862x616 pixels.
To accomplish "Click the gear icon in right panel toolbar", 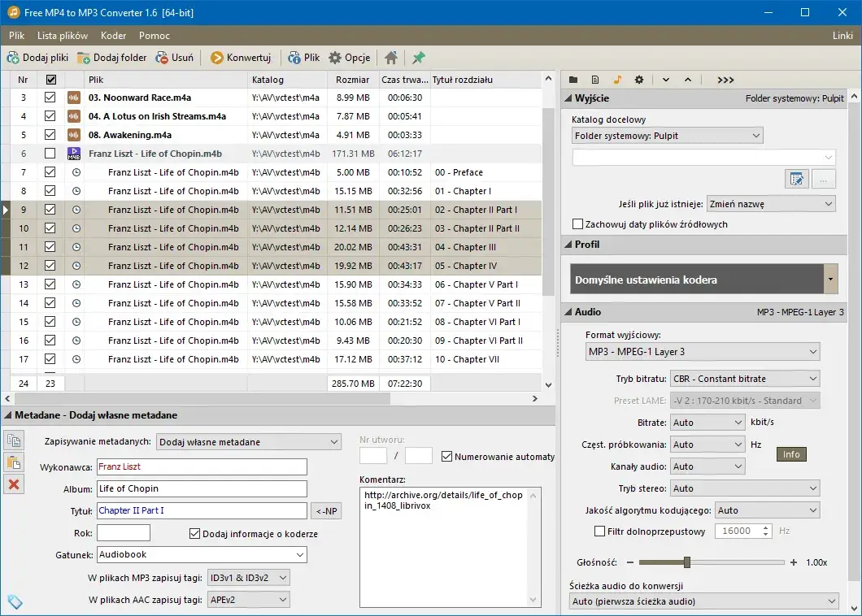I will pos(639,80).
